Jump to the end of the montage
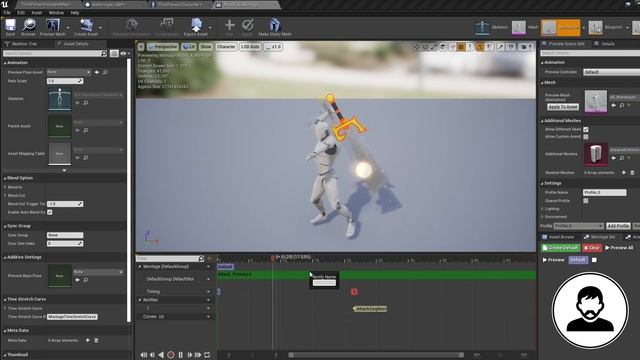The width and height of the screenshot is (640, 360). [x=198, y=355]
